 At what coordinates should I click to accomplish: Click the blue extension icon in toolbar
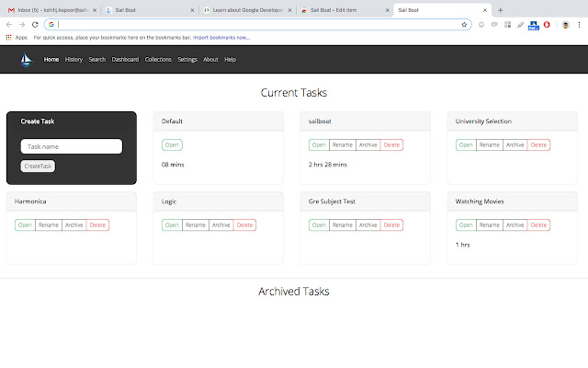[533, 25]
